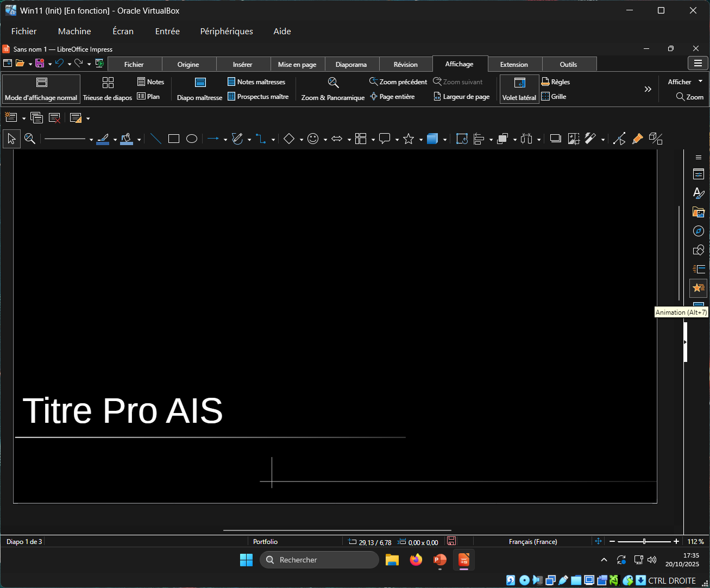710x588 pixels.
Task: Click the Largeur de page button
Action: tap(461, 97)
